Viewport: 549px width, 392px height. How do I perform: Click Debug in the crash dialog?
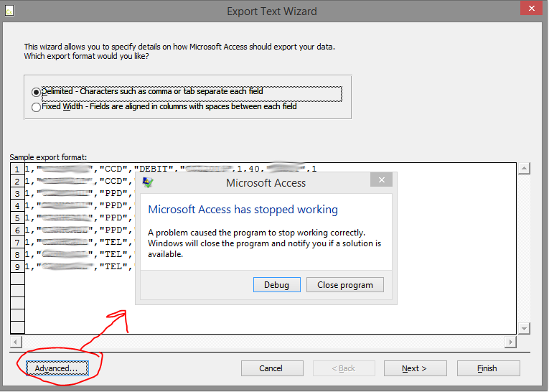pyautogui.click(x=276, y=285)
